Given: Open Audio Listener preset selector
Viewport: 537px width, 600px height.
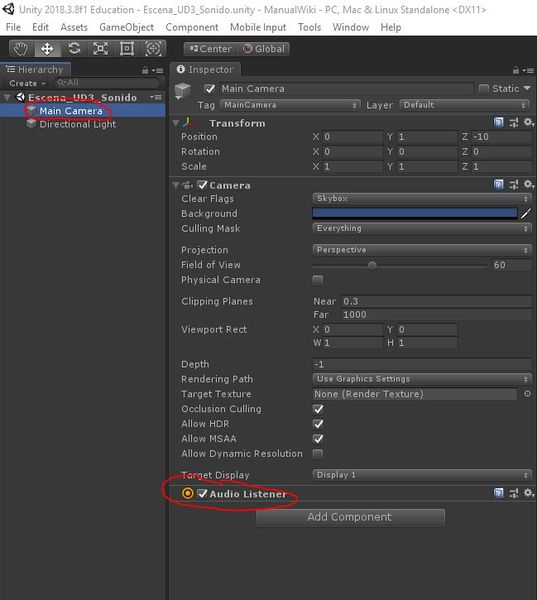Looking at the screenshot, I should click(x=514, y=493).
